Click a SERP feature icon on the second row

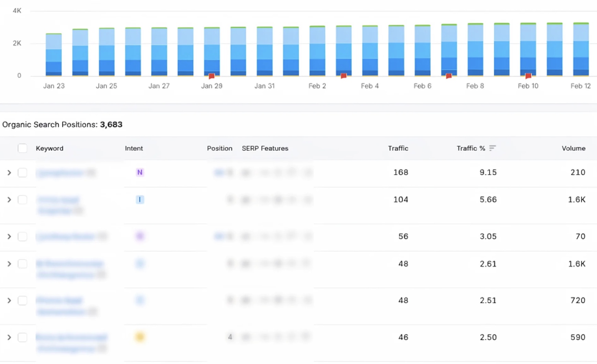pyautogui.click(x=246, y=200)
